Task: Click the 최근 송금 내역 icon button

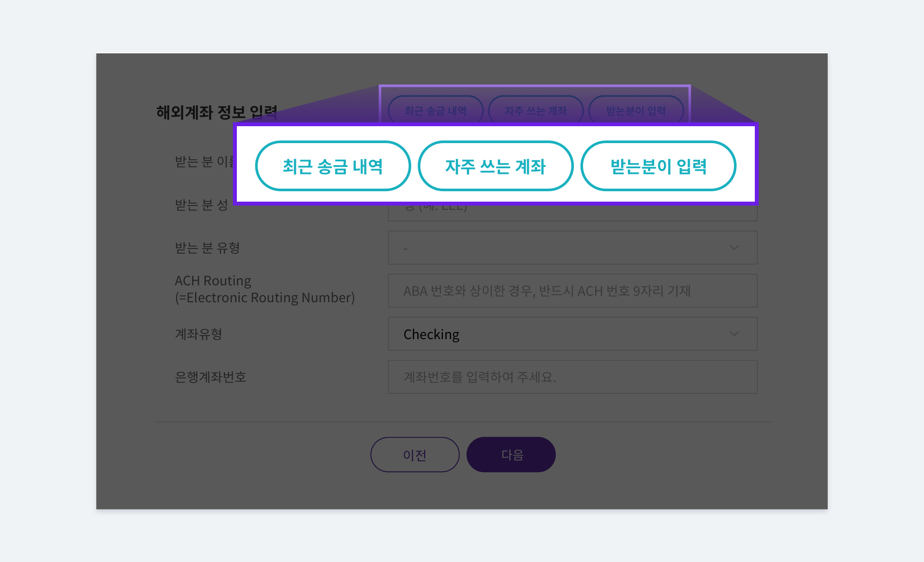Action: coord(329,166)
